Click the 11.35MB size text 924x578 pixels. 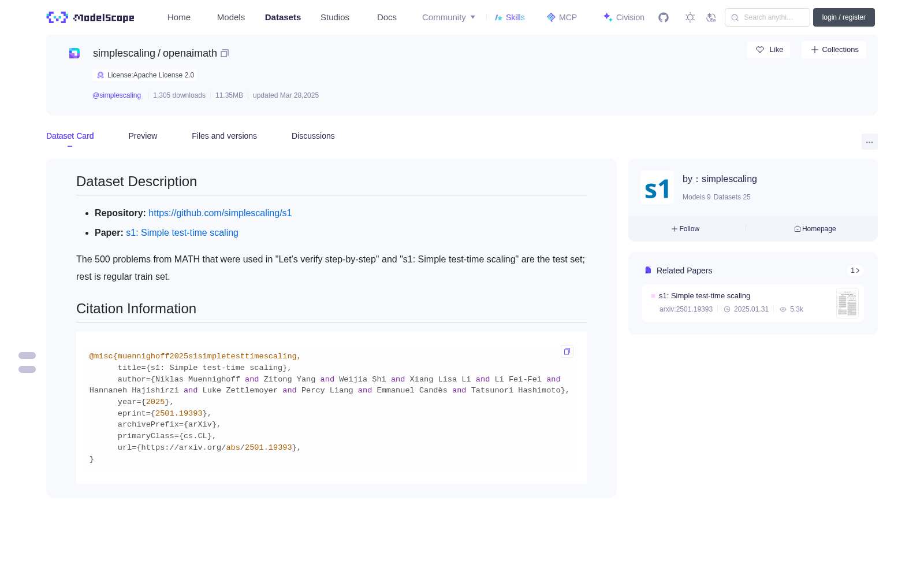click(229, 95)
